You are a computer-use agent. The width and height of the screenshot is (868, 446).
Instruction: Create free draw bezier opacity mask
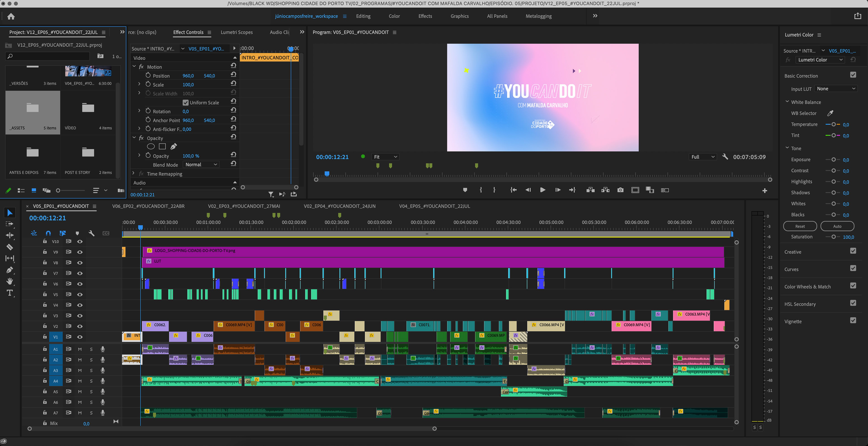coord(174,147)
